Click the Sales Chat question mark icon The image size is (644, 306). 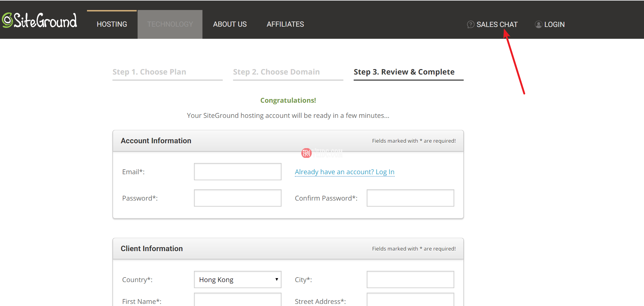[470, 25]
